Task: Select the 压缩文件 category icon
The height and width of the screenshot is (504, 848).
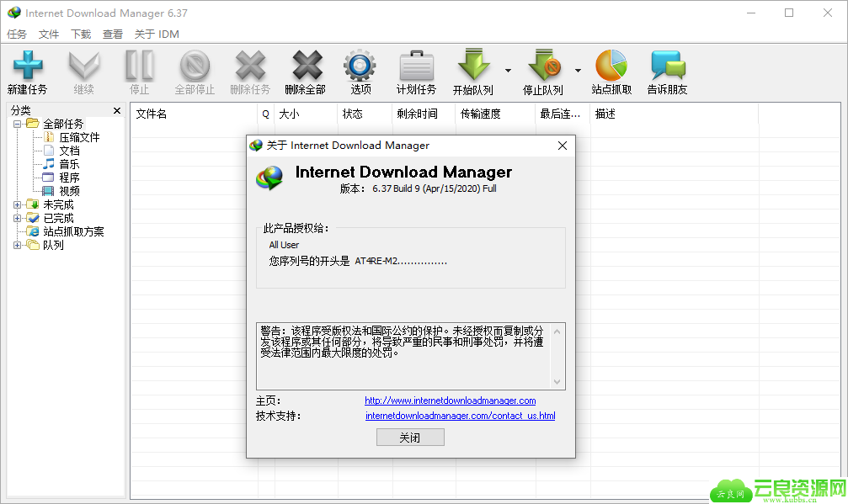Action: tap(49, 137)
